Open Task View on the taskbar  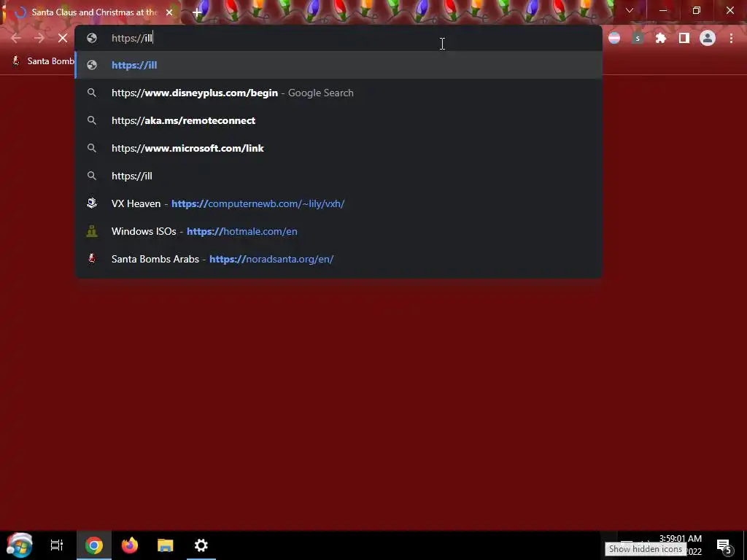[57, 545]
